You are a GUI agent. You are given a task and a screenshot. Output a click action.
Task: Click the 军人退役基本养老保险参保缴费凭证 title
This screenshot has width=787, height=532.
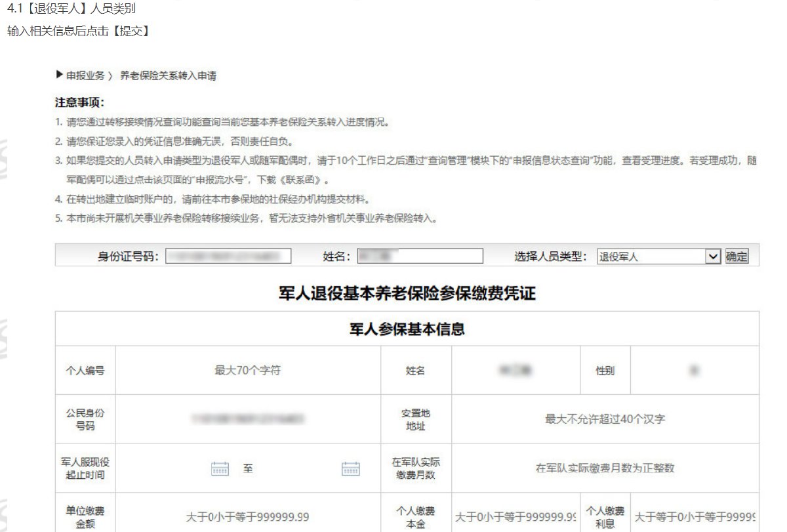click(407, 294)
